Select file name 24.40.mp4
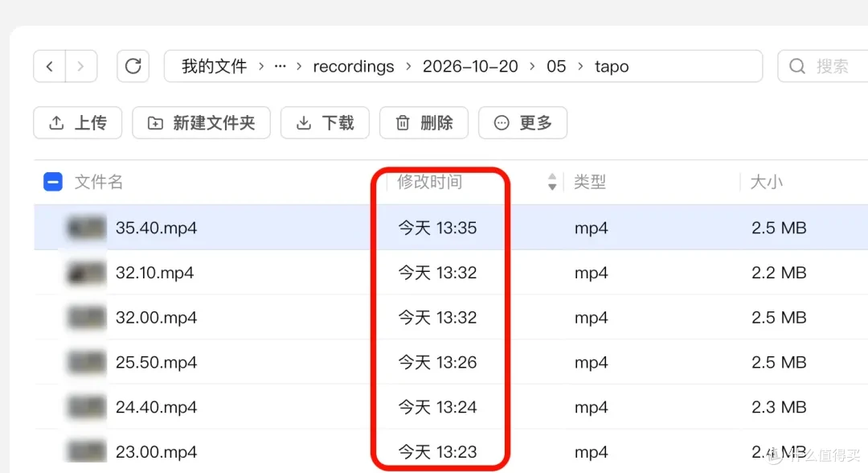The width and height of the screenshot is (868, 473). (156, 408)
